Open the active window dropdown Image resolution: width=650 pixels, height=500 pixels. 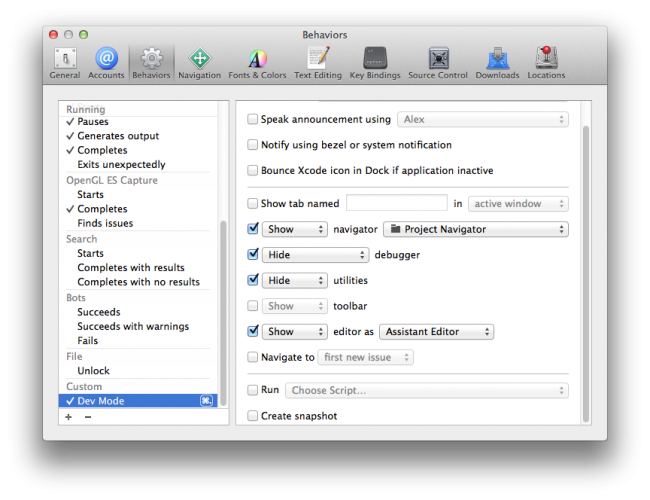[518, 204]
